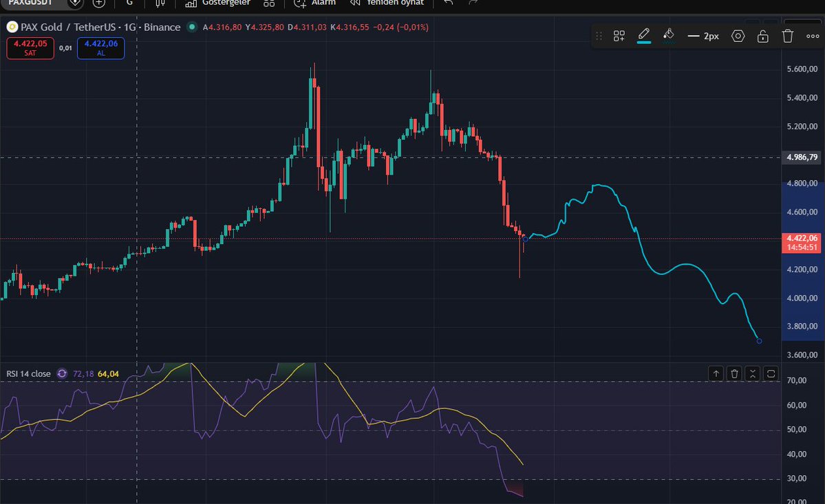The image size is (825, 504).
Task: Maximize the RSI pane
Action: (x=771, y=373)
